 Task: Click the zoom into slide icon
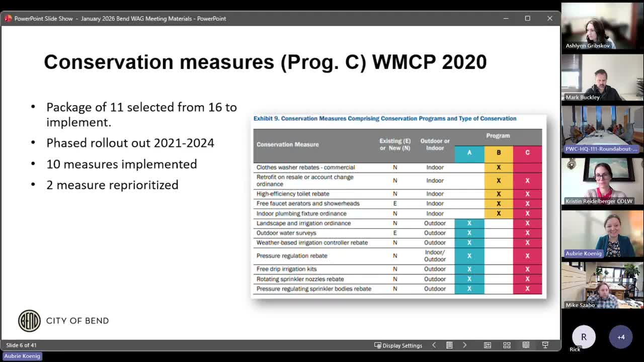pos(487,345)
